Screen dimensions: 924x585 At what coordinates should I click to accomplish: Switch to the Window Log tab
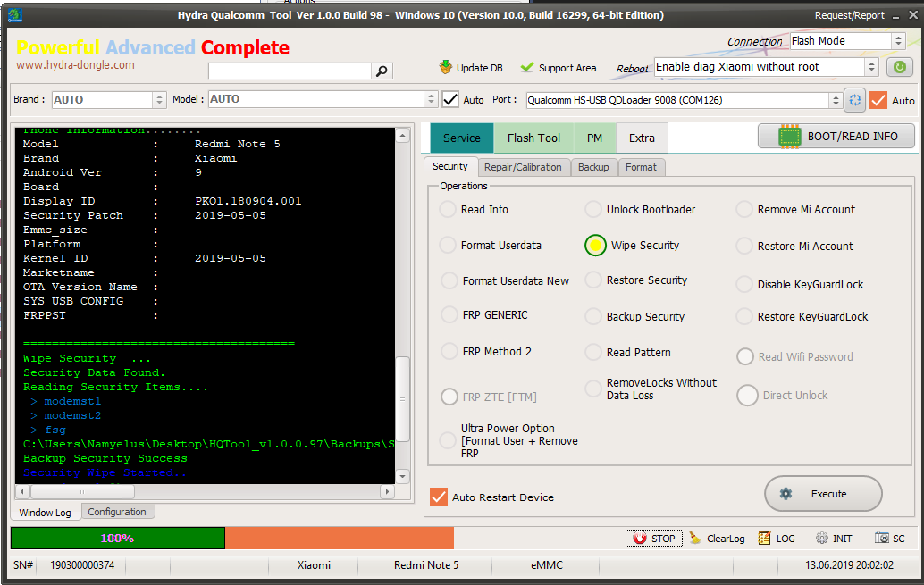pyautogui.click(x=45, y=513)
